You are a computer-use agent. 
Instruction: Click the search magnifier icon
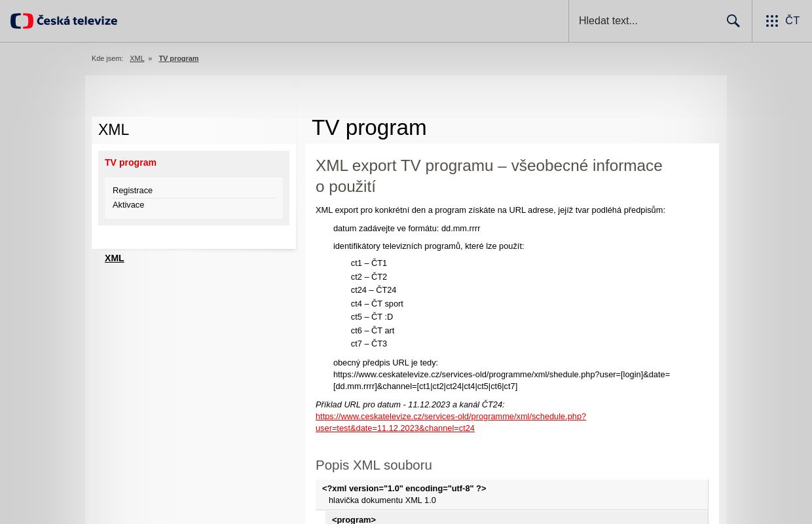pyautogui.click(x=733, y=21)
